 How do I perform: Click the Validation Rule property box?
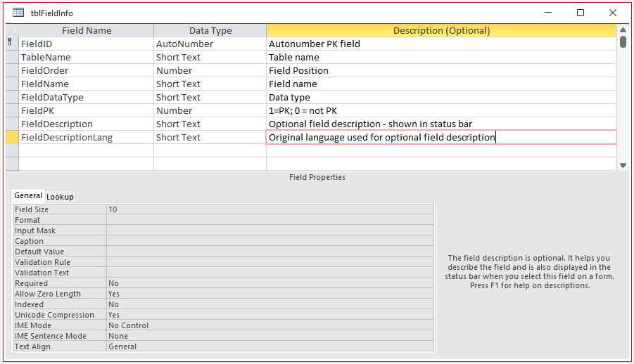coord(270,262)
